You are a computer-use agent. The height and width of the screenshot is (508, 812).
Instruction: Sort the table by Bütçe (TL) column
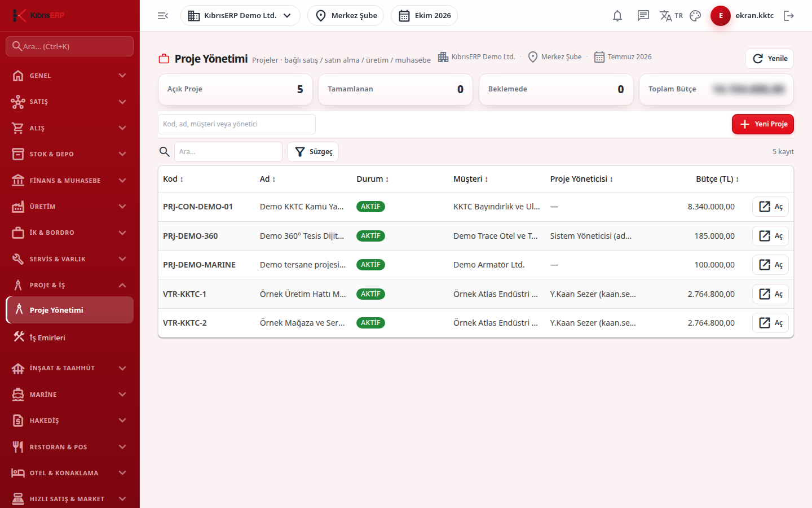coord(717,179)
